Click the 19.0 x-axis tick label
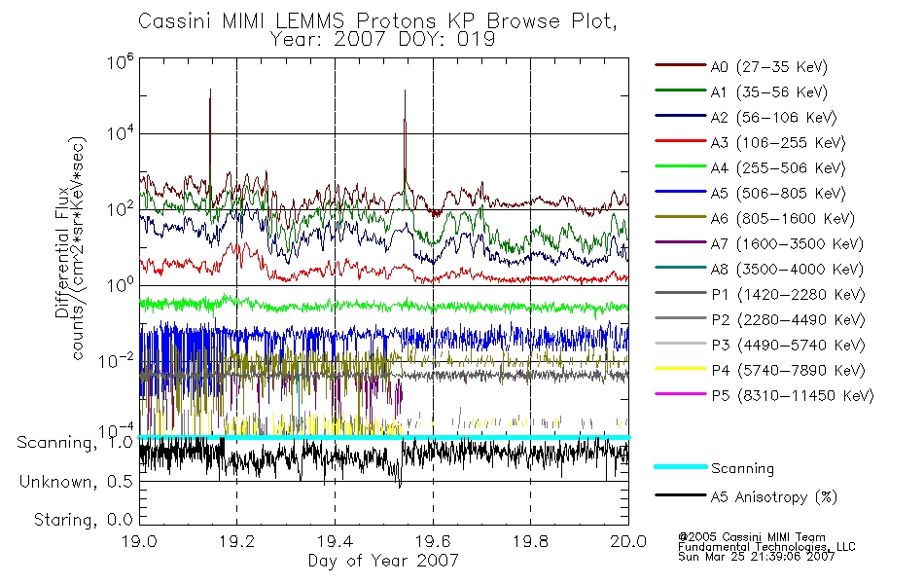 pyautogui.click(x=139, y=541)
